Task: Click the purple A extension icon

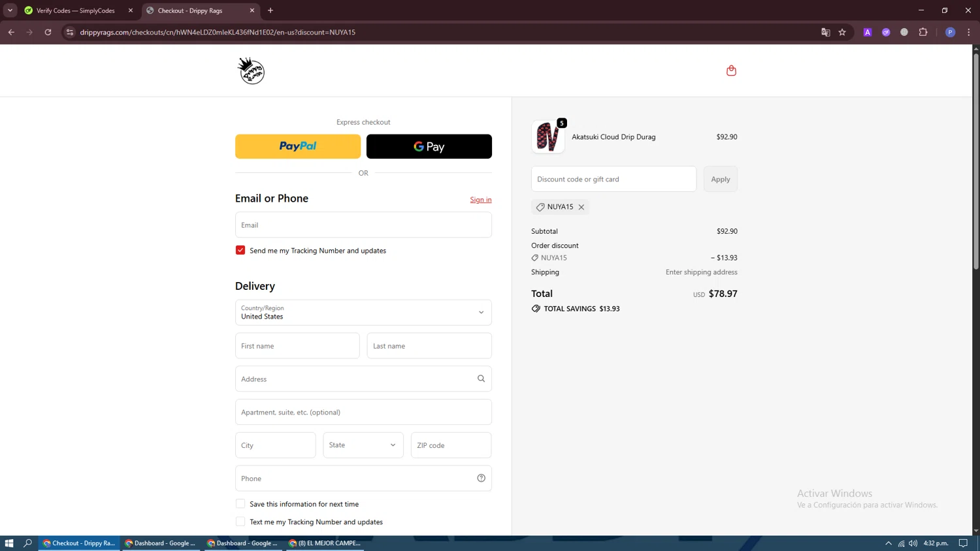Action: pyautogui.click(x=867, y=32)
